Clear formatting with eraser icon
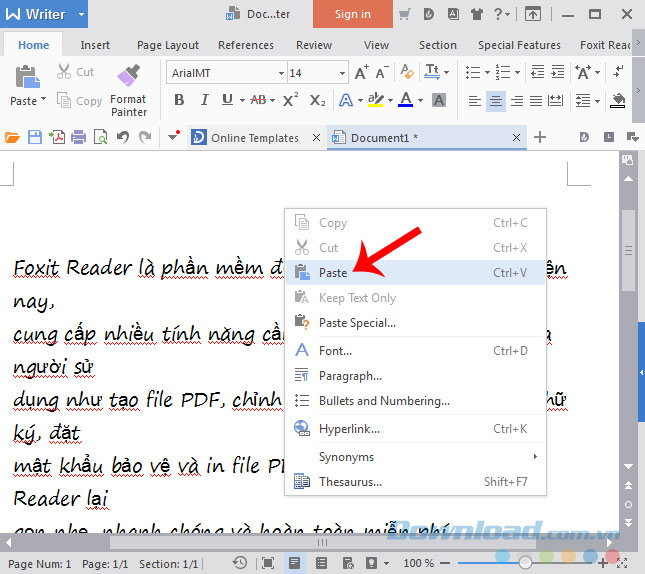Screen dimensions: 645x574 pos(407,72)
